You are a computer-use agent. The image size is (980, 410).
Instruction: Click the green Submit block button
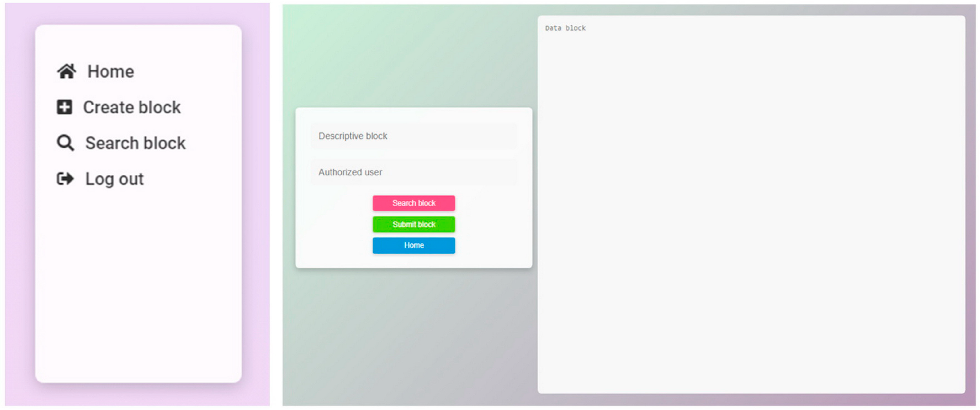(414, 224)
